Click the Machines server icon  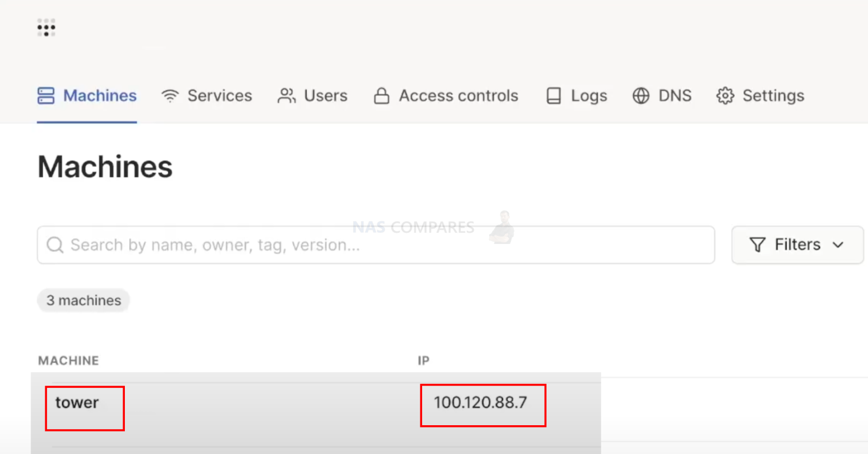46,95
